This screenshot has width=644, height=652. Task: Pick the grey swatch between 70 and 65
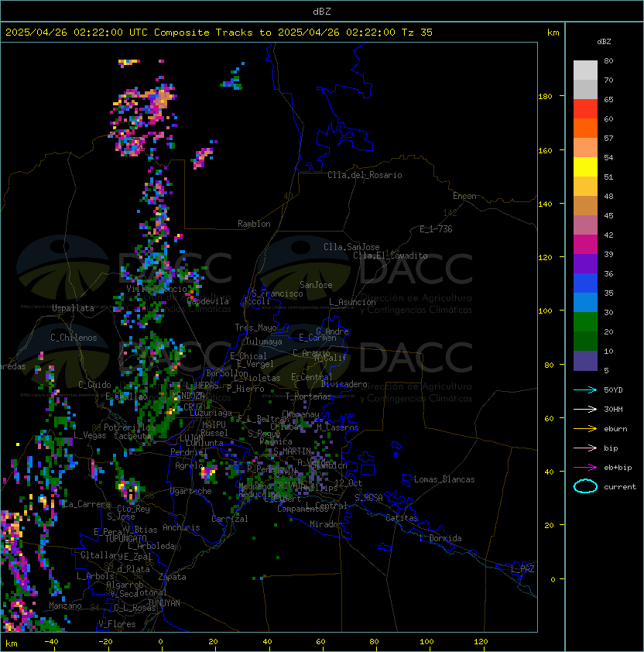(x=585, y=89)
